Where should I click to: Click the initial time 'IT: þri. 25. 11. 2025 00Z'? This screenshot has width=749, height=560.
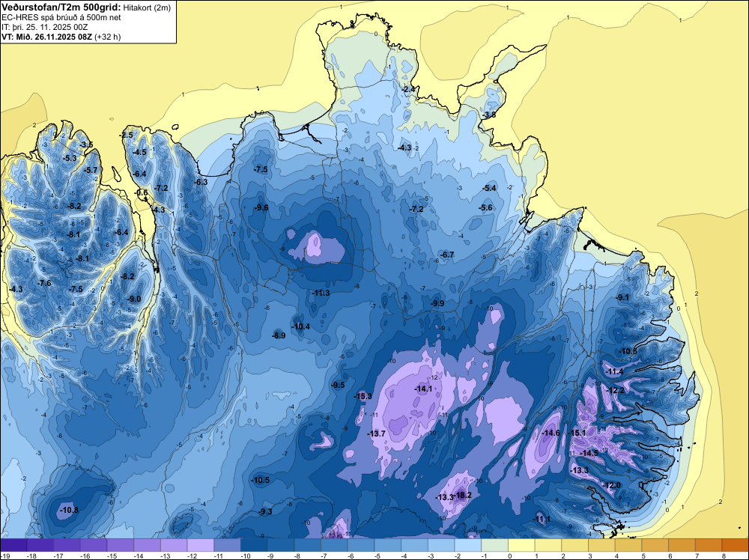44,27
